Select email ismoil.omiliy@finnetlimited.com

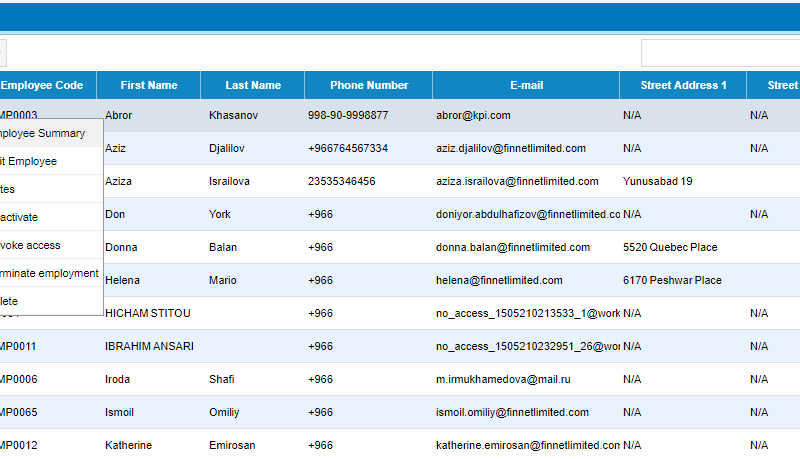click(512, 412)
